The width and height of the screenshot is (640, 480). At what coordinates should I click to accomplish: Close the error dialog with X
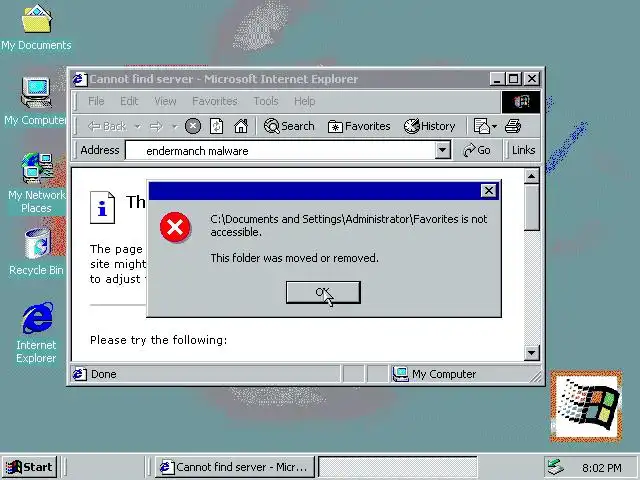coord(488,191)
